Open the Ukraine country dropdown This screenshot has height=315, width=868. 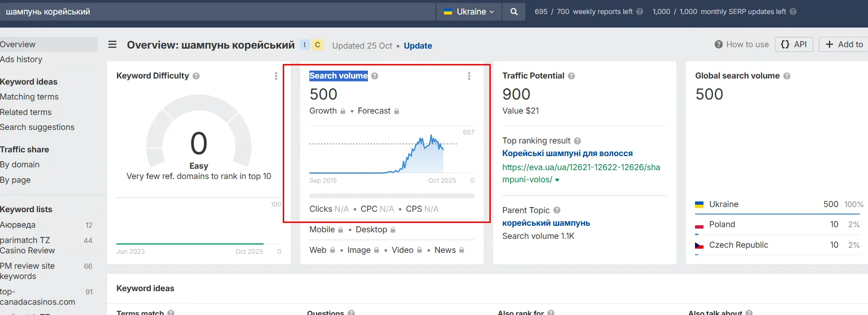click(468, 12)
